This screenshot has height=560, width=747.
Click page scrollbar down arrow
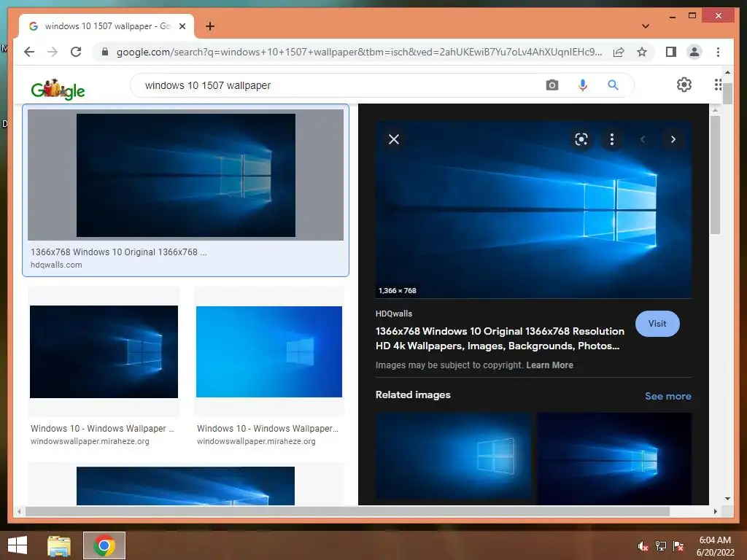(727, 499)
